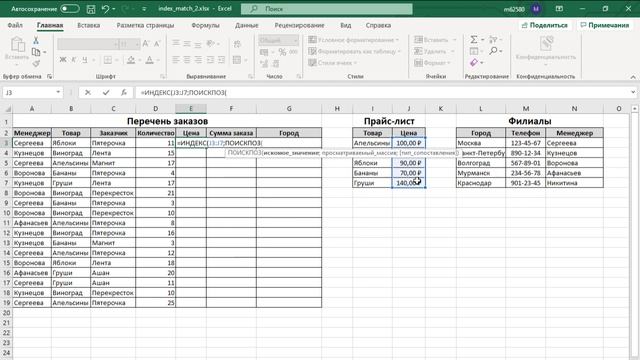
Task: Open ribbon display options icon
Action: click(x=559, y=9)
